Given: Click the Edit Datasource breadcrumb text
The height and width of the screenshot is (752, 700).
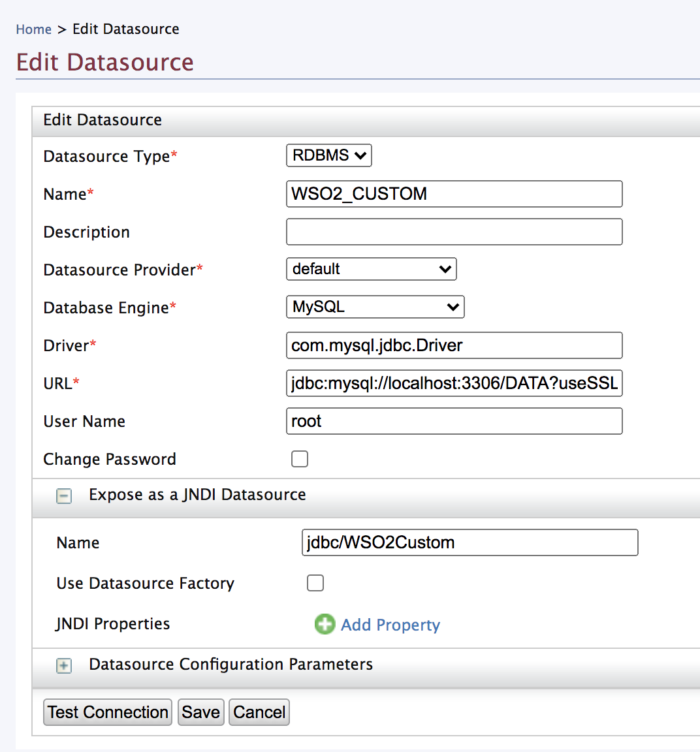Looking at the screenshot, I should [126, 29].
